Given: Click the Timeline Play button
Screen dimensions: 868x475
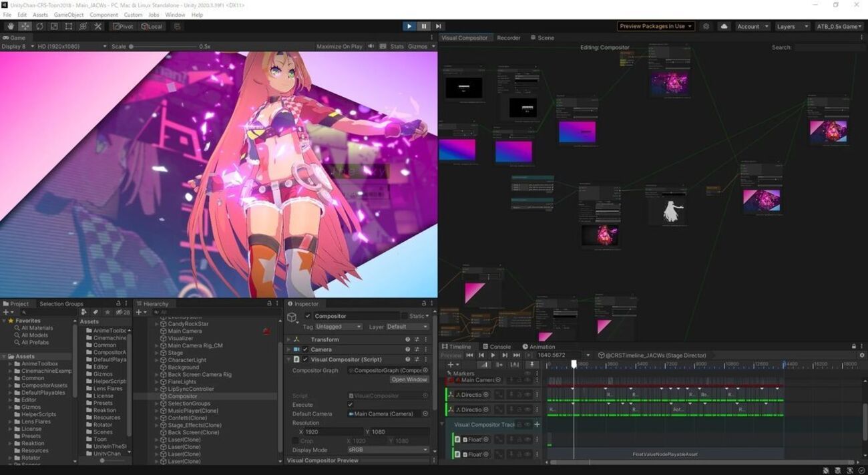Looking at the screenshot, I should pyautogui.click(x=493, y=355).
